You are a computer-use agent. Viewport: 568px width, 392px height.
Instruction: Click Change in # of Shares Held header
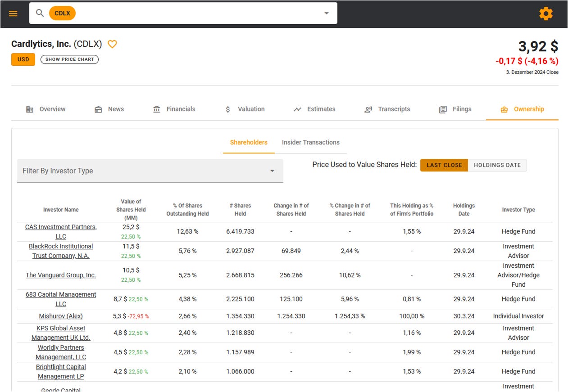[291, 210]
